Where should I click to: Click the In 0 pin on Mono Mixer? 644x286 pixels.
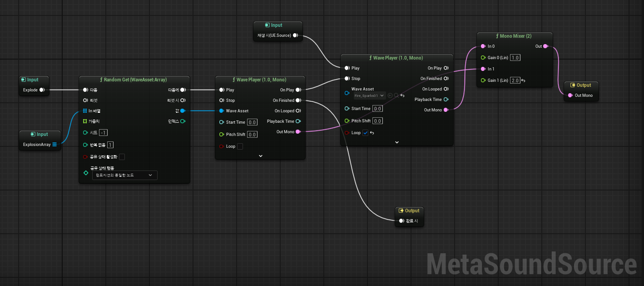[483, 46]
